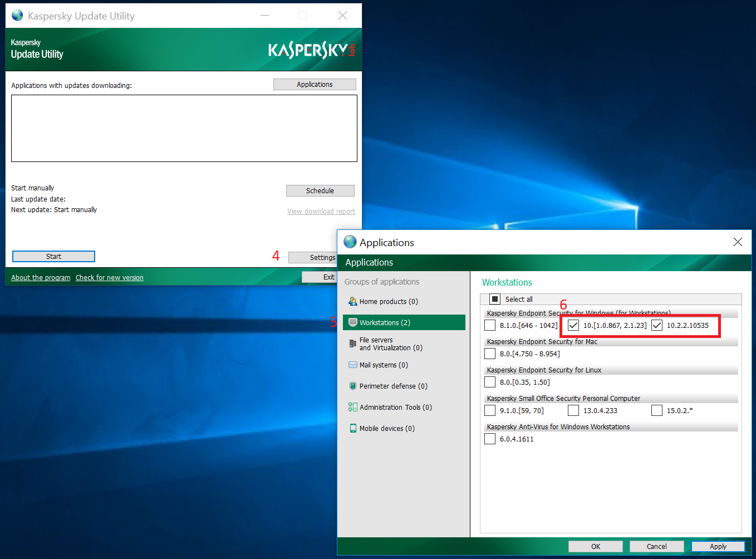Close the Applications dialog window
The image size is (756, 559).
coord(738,242)
